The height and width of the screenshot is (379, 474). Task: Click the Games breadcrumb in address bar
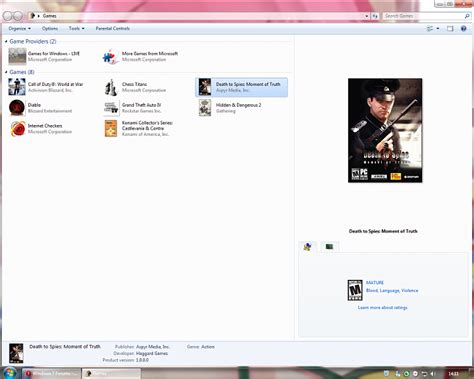(49, 16)
